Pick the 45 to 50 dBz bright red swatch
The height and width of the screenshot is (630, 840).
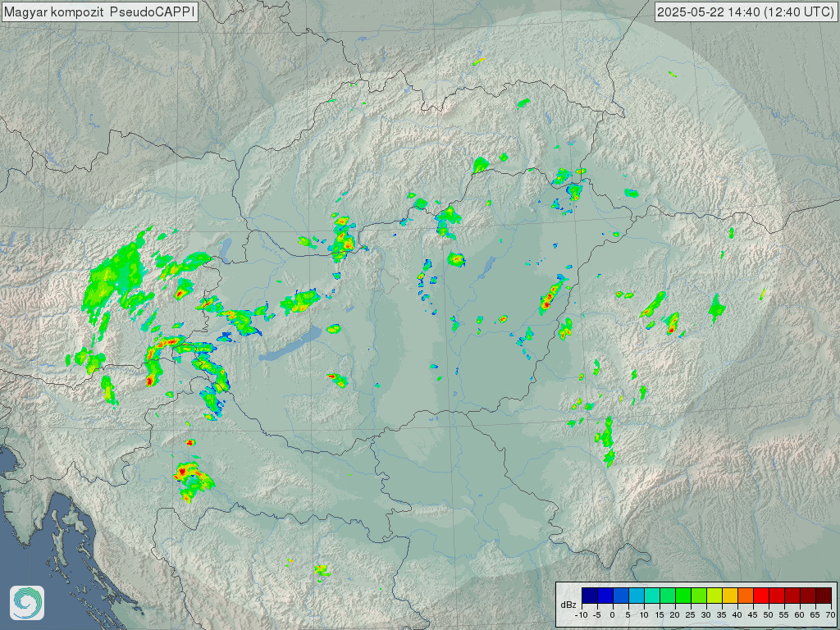[760, 596]
